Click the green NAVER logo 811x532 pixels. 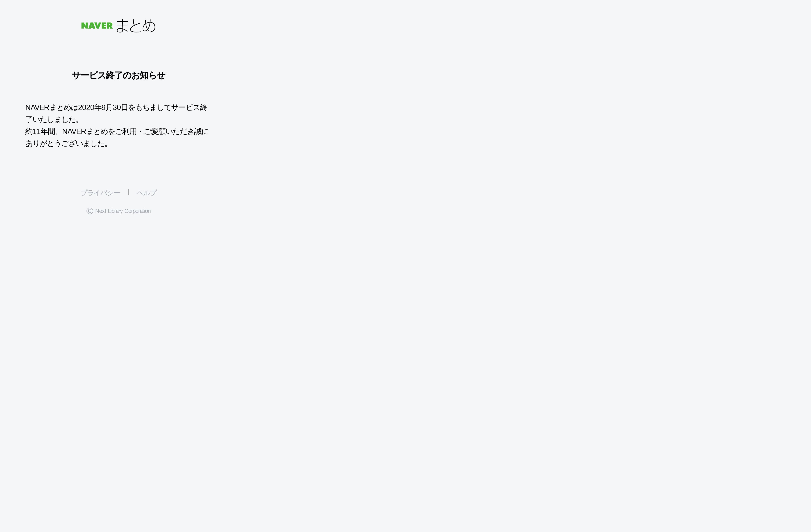pyautogui.click(x=97, y=26)
